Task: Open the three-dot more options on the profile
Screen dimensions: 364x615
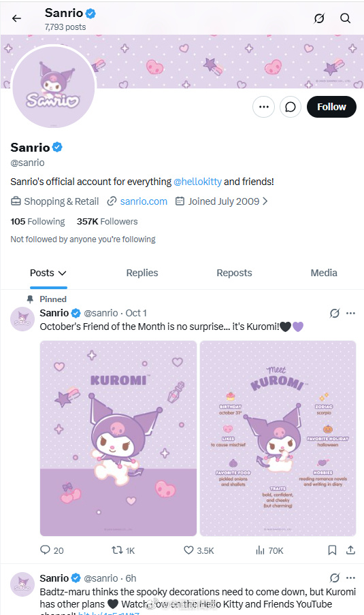Action: click(x=263, y=107)
